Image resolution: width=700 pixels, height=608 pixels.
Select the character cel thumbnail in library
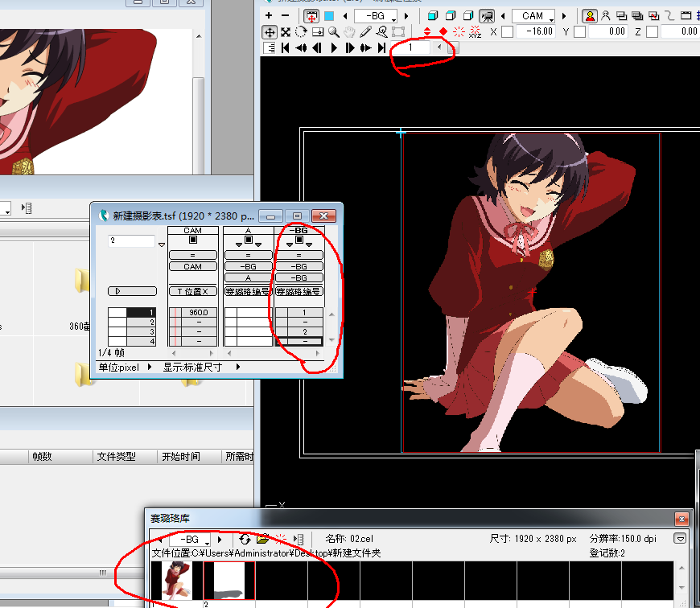172,581
